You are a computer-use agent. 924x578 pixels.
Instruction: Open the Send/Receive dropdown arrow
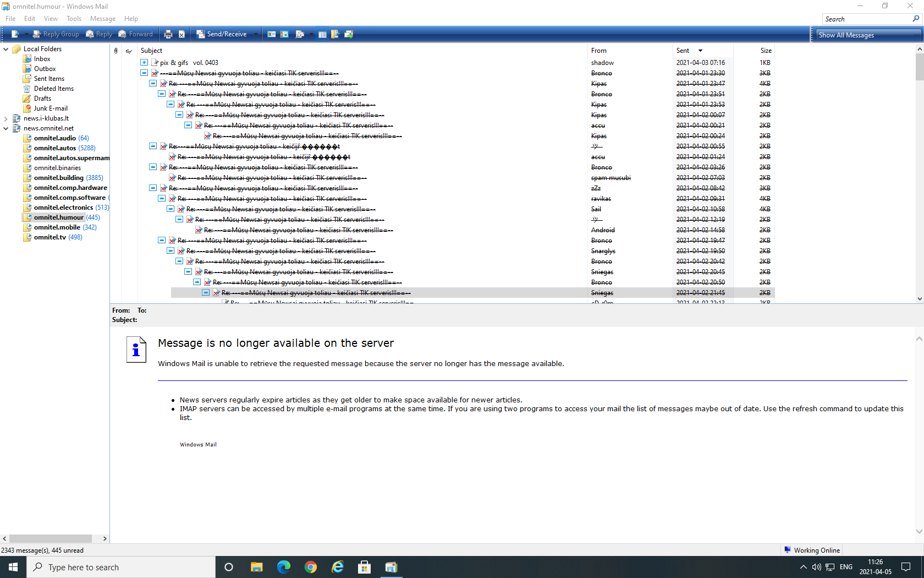pyautogui.click(x=256, y=34)
